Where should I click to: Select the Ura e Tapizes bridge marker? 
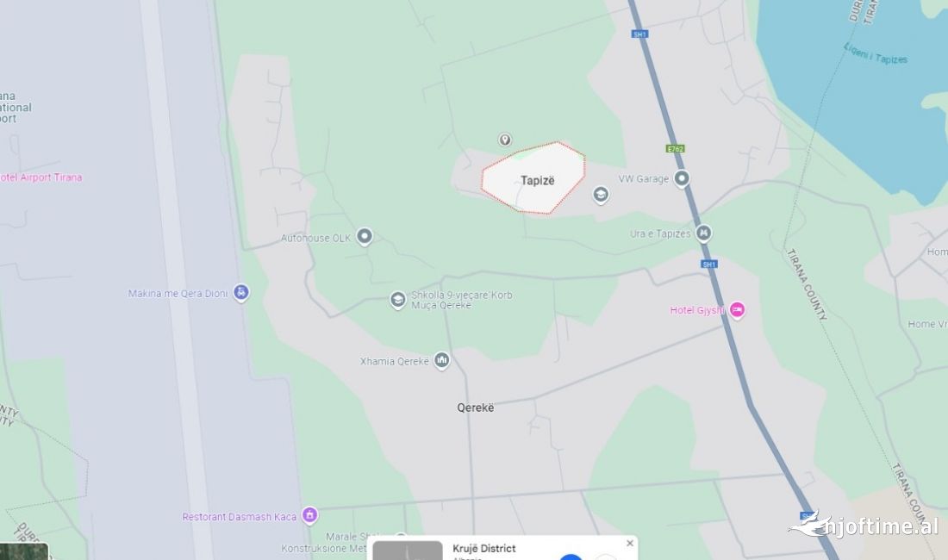[703, 233]
